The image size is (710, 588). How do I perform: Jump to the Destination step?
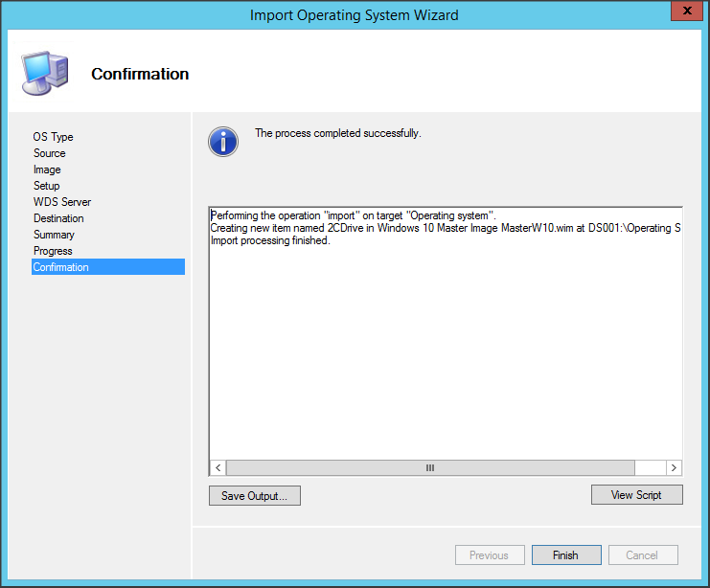point(58,218)
